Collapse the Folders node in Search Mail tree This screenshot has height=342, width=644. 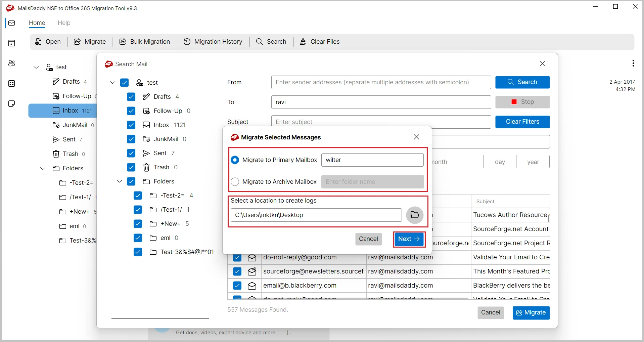119,181
